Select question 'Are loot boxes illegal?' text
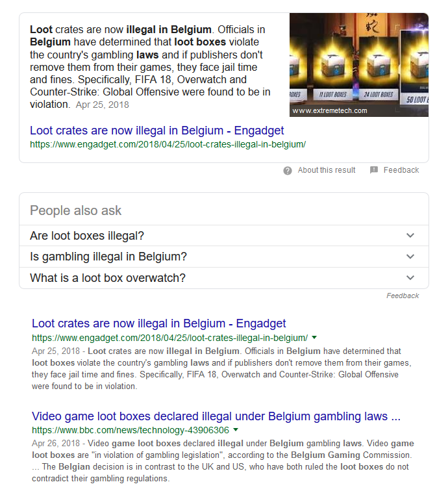448x493 pixels. [x=87, y=236]
